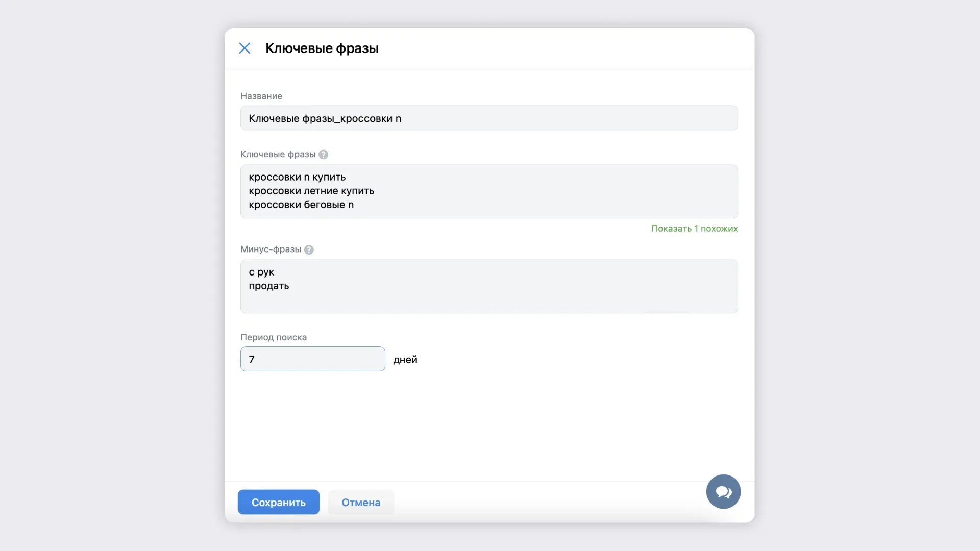Click the minus phrase с рук
The width and height of the screenshot is (980, 551).
point(261,272)
